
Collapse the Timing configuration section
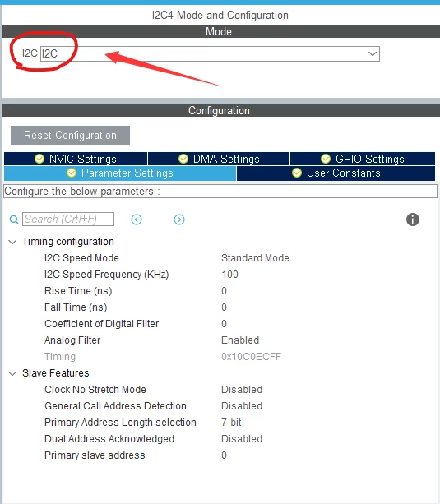click(12, 242)
